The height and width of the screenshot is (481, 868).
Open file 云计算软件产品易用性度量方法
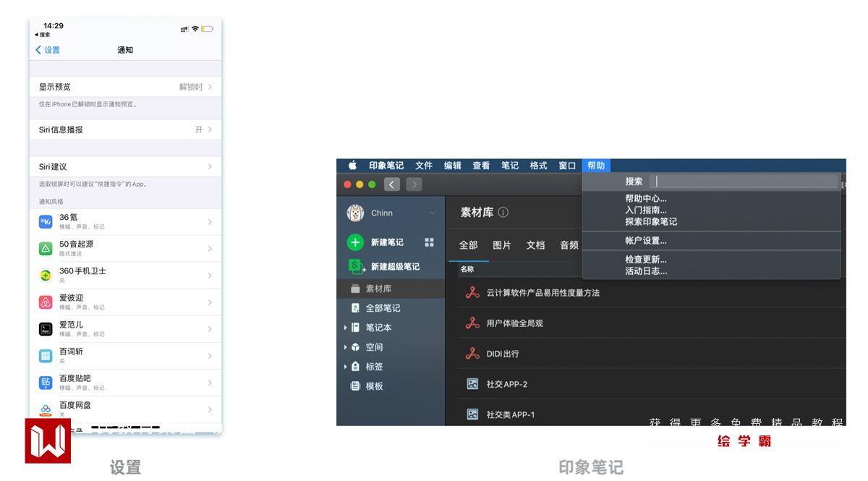[542, 293]
